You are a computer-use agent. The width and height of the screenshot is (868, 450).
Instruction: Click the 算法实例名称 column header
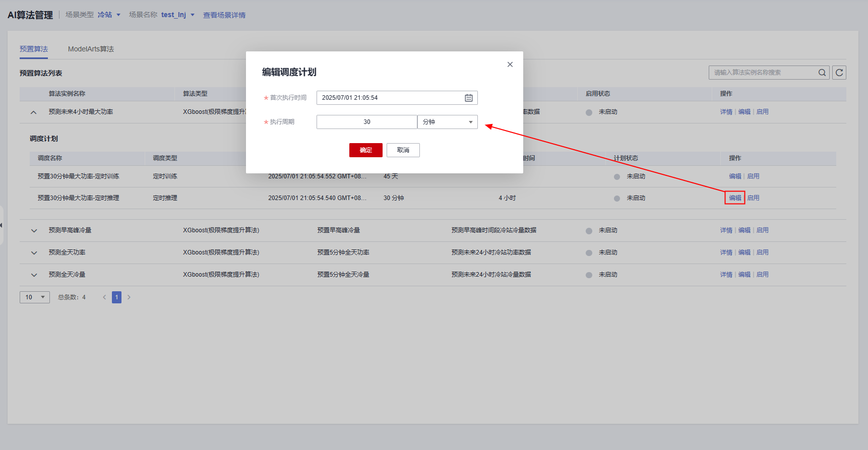(67, 94)
